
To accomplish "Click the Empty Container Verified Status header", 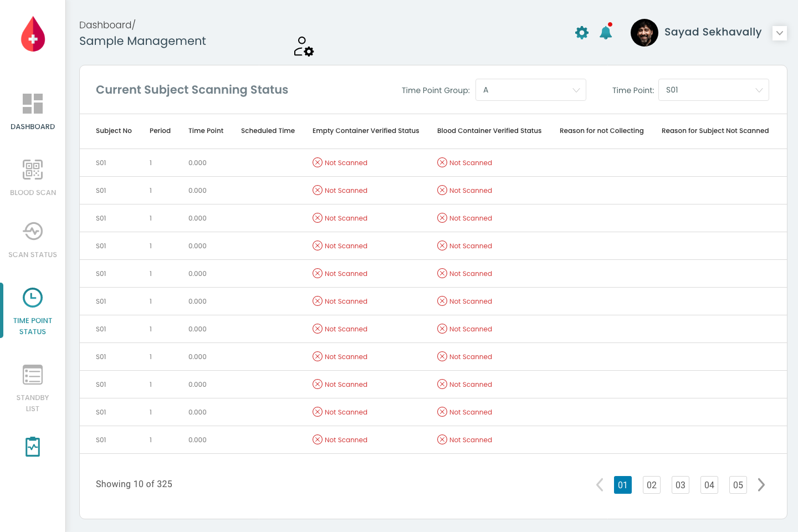I will pyautogui.click(x=366, y=131).
